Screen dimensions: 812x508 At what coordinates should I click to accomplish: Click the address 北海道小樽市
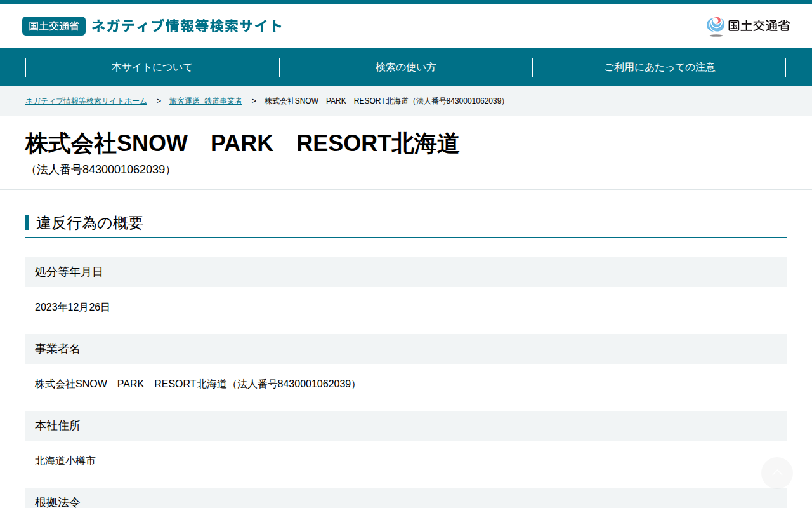click(65, 461)
